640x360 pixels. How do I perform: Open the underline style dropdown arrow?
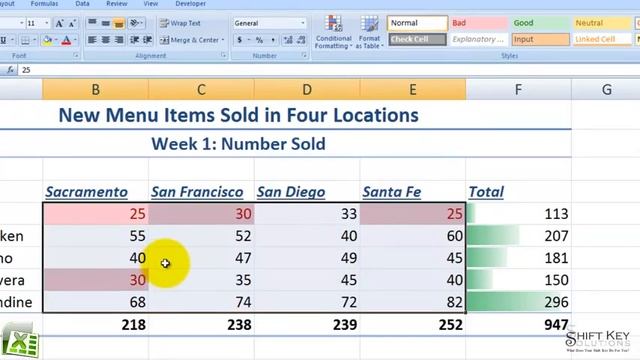pos(13,40)
